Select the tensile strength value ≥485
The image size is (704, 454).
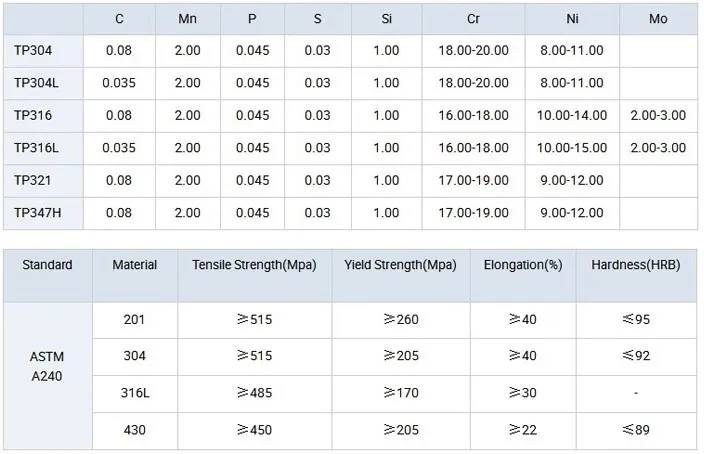point(254,393)
